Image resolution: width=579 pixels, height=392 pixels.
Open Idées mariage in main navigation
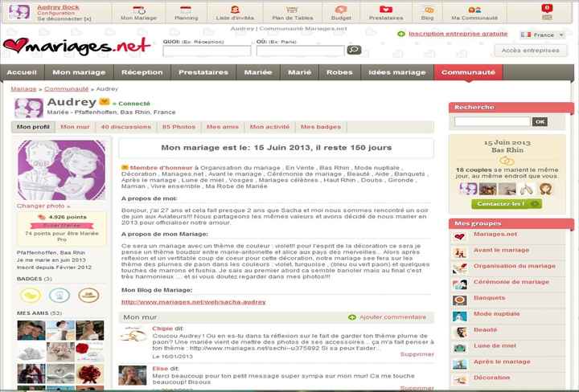click(397, 72)
